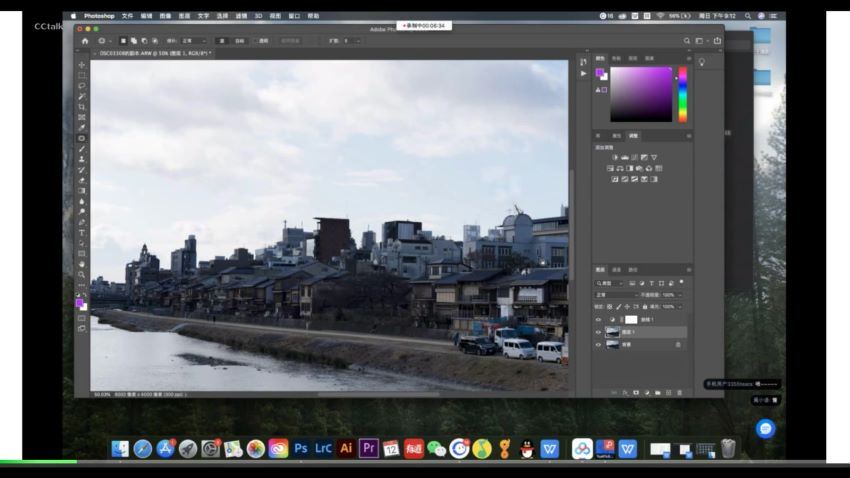
Task: Pick a color in the purple color field
Action: coord(641,94)
